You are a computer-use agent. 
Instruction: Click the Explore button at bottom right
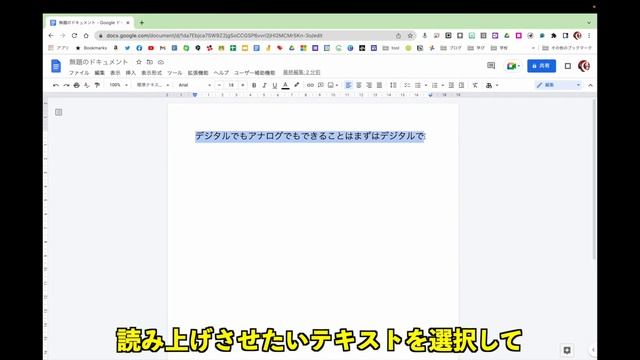tap(567, 350)
